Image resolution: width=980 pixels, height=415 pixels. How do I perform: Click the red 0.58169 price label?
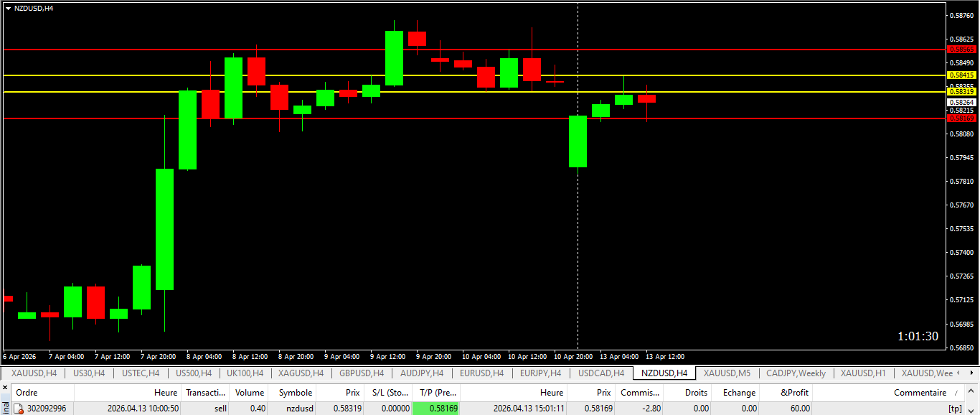pos(962,118)
